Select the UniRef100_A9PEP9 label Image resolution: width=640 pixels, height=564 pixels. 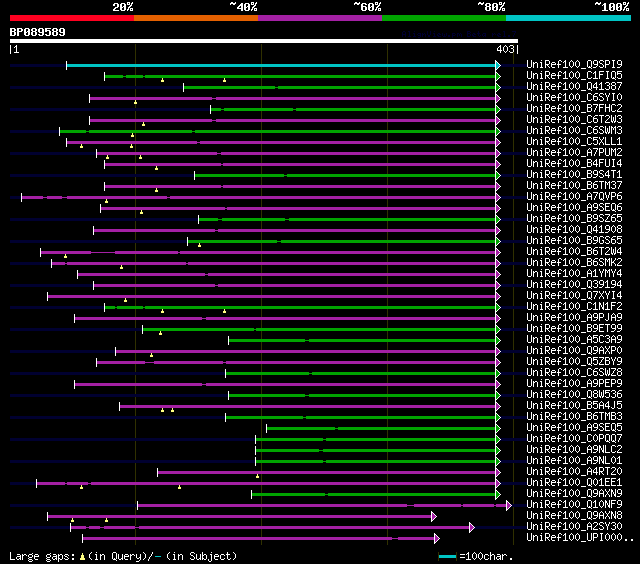[574, 384]
